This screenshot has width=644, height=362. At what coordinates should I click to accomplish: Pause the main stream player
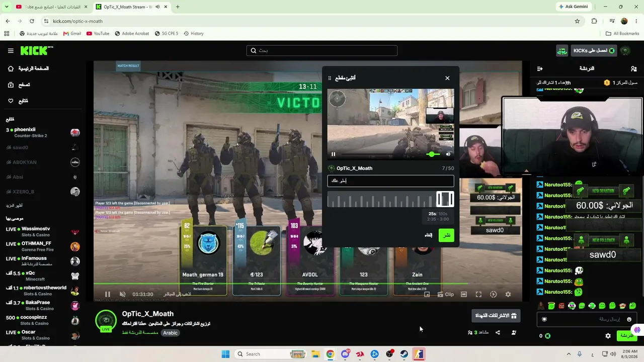(x=107, y=295)
